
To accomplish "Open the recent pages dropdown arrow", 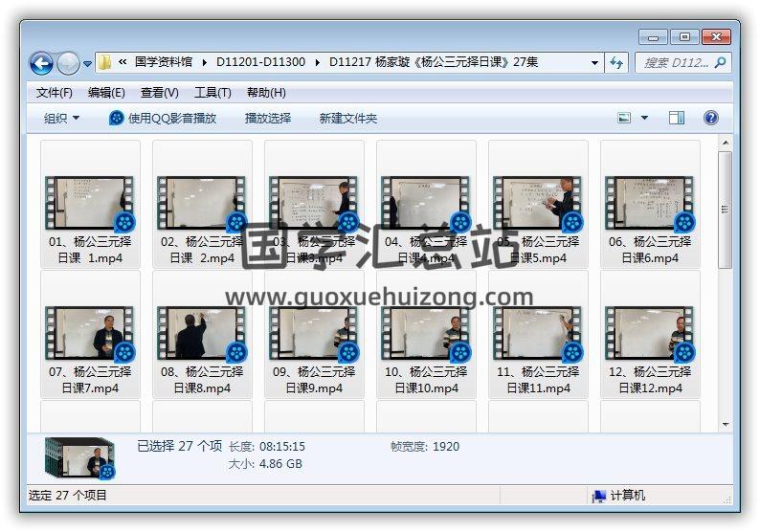I will point(88,64).
